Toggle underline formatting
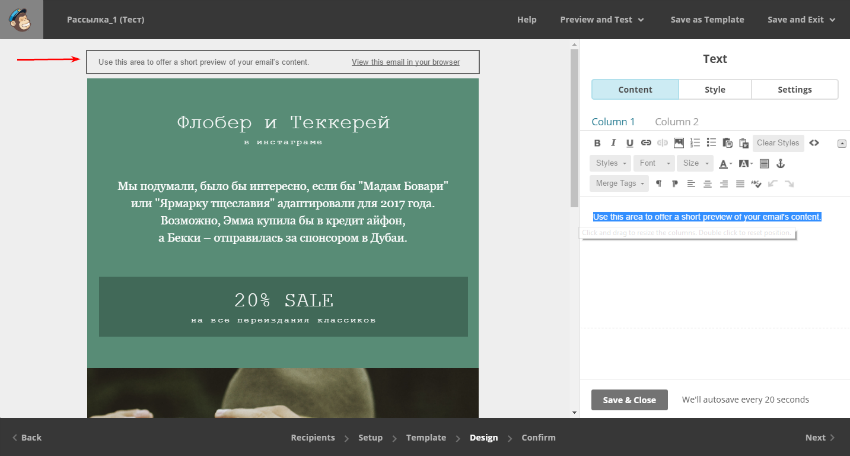 (x=629, y=143)
